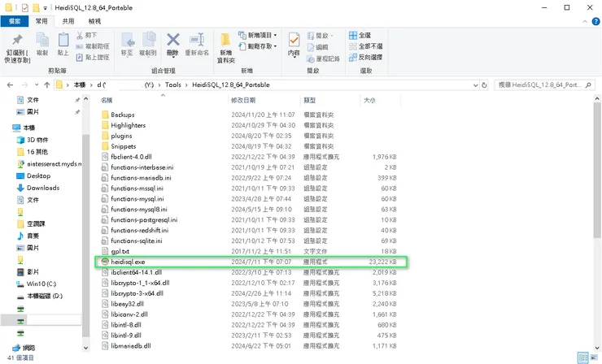This screenshot has width=602, height=364.
Task: Sort by the Name (名稱) column header
Action: [163, 100]
